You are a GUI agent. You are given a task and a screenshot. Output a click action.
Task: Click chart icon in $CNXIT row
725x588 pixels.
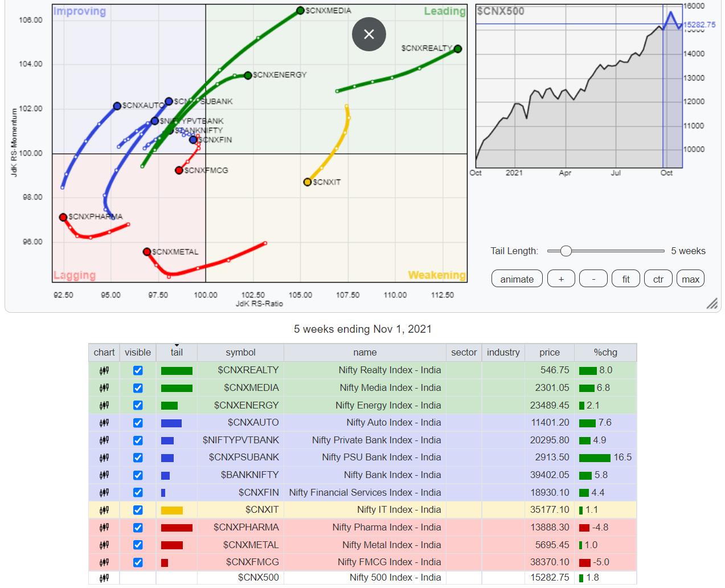(104, 510)
